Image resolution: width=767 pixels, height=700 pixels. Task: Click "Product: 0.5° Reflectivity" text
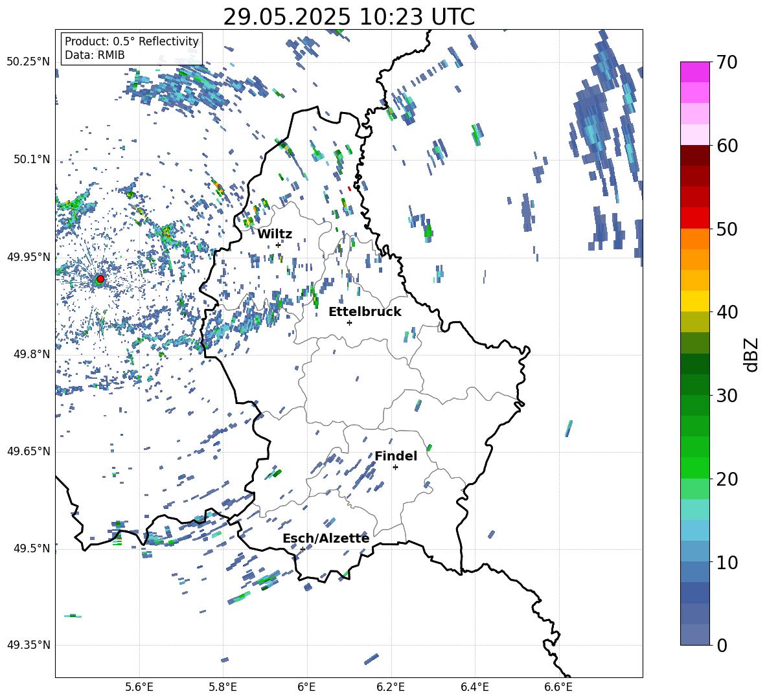tap(132, 41)
